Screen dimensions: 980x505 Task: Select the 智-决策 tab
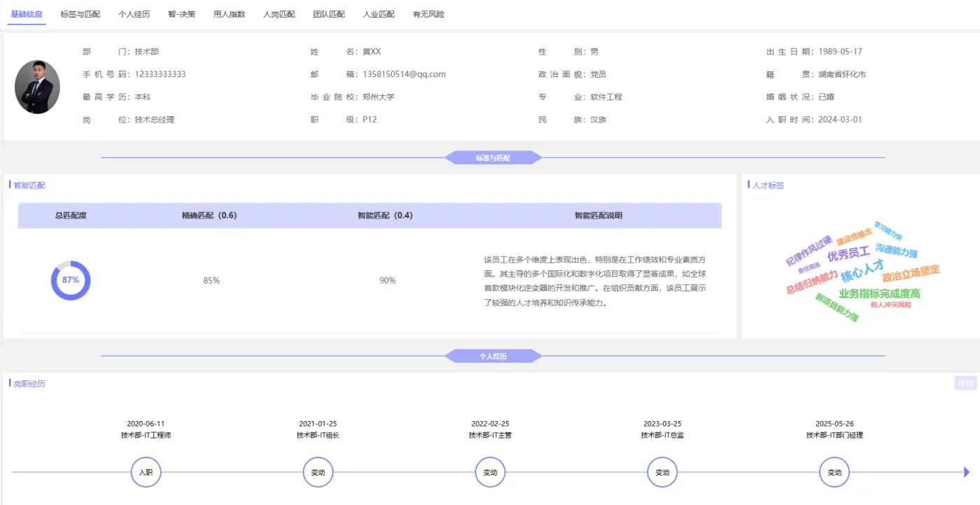pos(182,14)
